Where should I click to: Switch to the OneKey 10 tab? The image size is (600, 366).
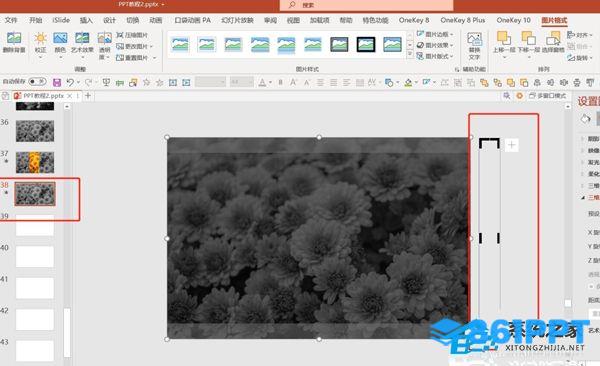tap(514, 20)
